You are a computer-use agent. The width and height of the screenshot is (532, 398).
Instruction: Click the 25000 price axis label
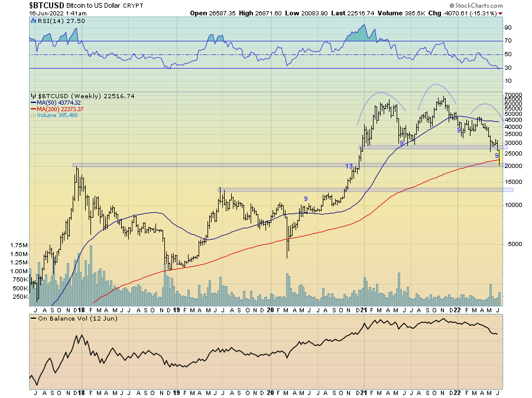513,154
